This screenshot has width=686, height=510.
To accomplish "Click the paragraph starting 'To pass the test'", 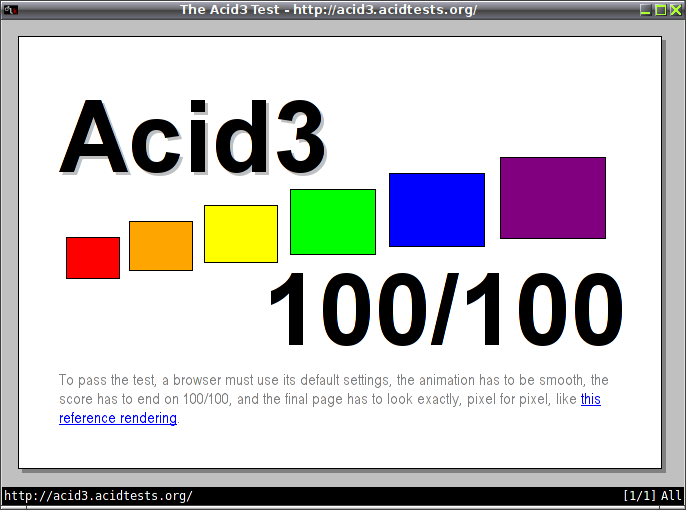I will (x=334, y=399).
